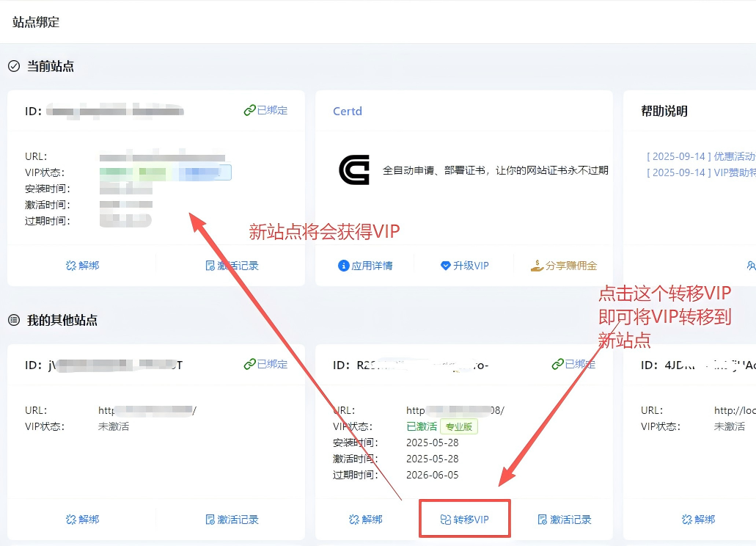Click the 我的其他站点 section list icon

[14, 320]
